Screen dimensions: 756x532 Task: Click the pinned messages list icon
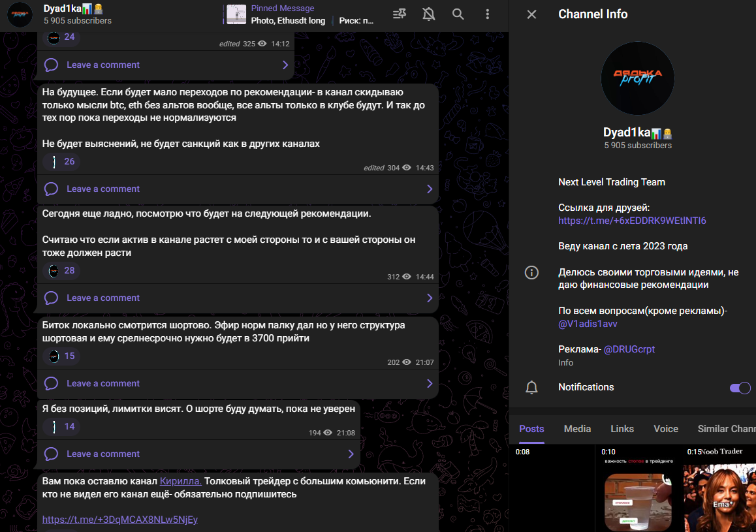click(399, 14)
